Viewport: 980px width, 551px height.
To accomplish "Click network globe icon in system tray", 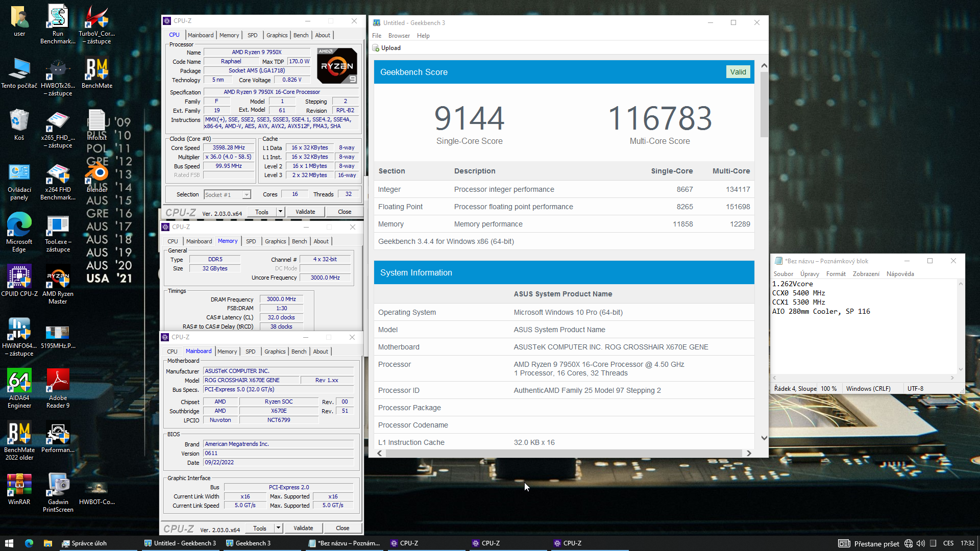I will pyautogui.click(x=908, y=543).
